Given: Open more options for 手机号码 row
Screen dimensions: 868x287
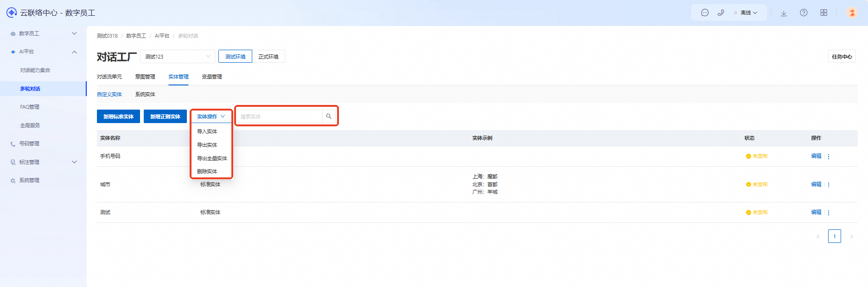Looking at the screenshot, I should tap(829, 157).
